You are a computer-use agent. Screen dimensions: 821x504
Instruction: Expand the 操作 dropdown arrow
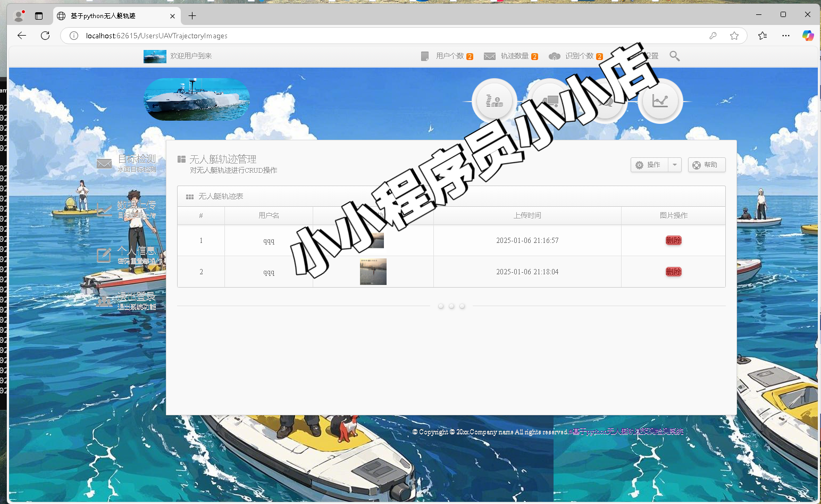tap(675, 165)
